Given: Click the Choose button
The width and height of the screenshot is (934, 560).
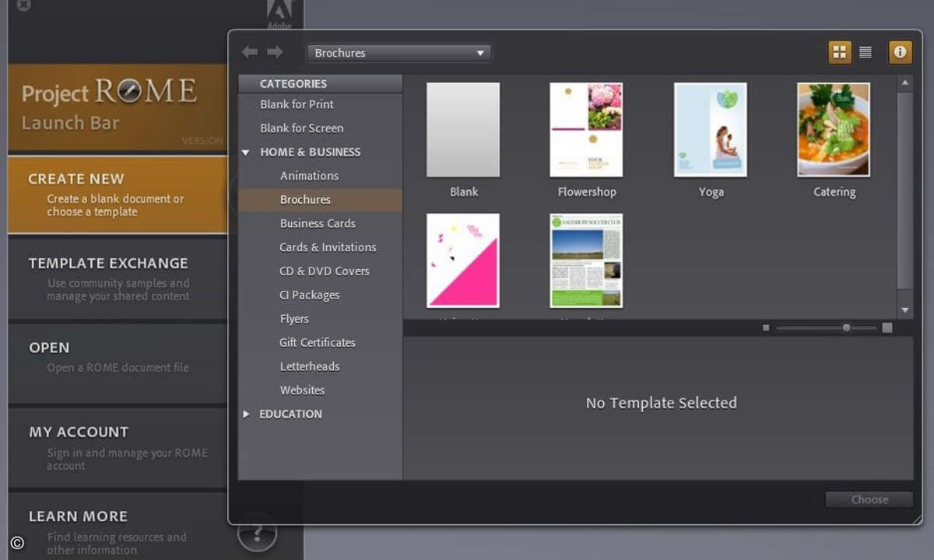Looking at the screenshot, I should (869, 499).
